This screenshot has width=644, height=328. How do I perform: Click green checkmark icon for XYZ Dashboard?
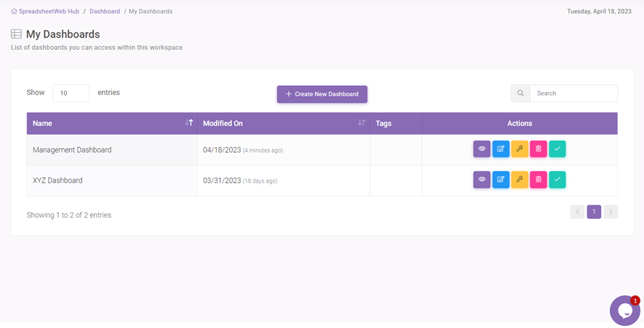click(x=557, y=179)
